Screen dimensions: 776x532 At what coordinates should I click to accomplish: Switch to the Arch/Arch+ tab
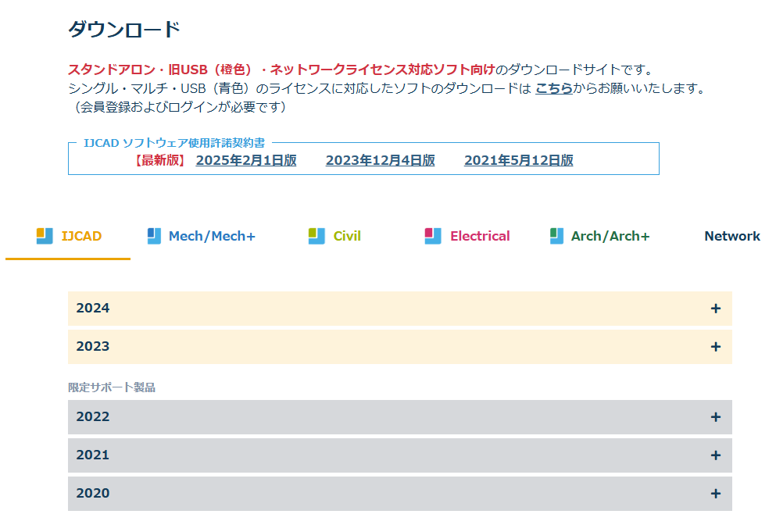pyautogui.click(x=610, y=236)
